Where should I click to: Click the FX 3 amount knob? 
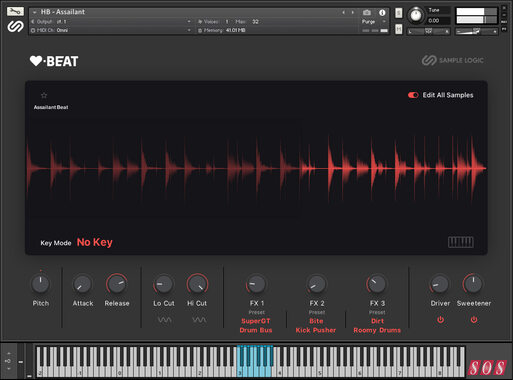[377, 284]
